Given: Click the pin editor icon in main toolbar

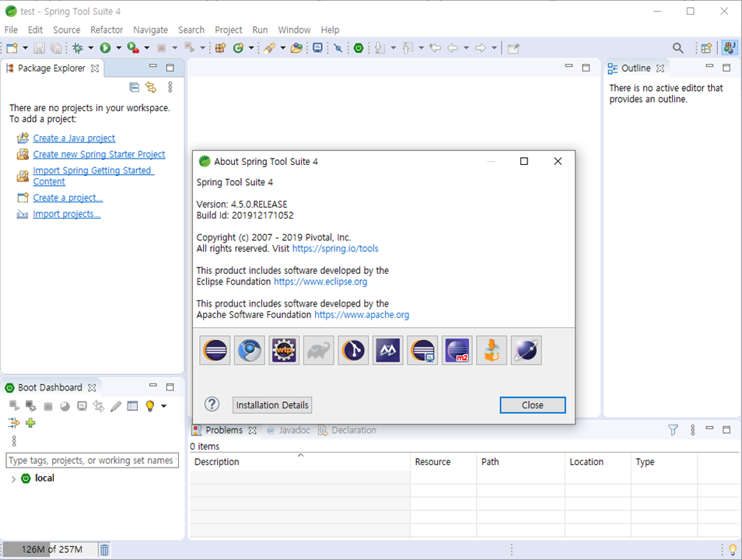Looking at the screenshot, I should (513, 47).
